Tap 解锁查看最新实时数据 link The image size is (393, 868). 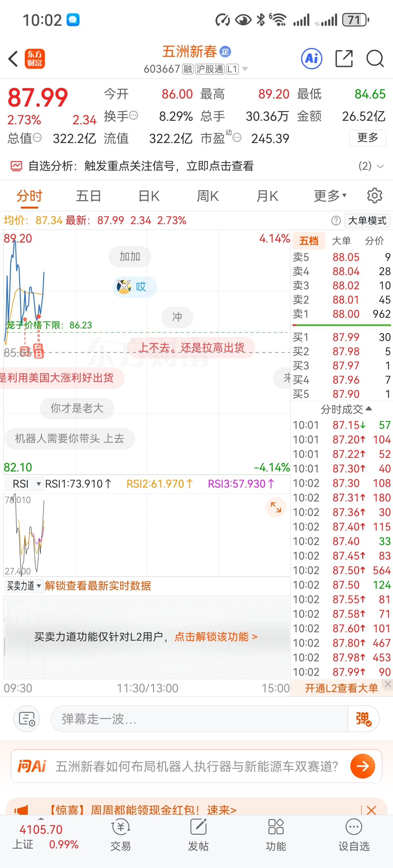click(x=98, y=586)
